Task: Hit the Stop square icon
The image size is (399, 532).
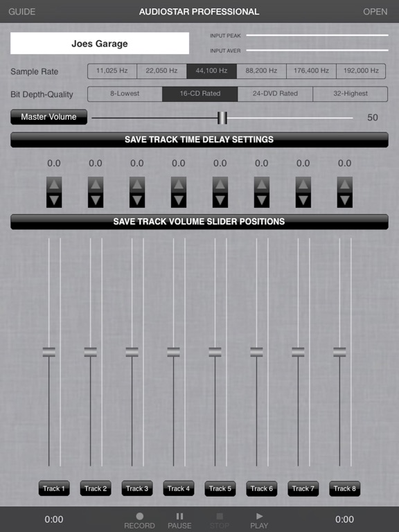Action: [x=220, y=516]
